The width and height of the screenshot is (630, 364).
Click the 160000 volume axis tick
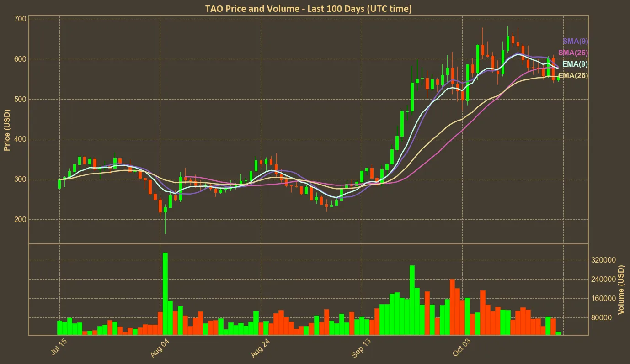pyautogui.click(x=603, y=298)
